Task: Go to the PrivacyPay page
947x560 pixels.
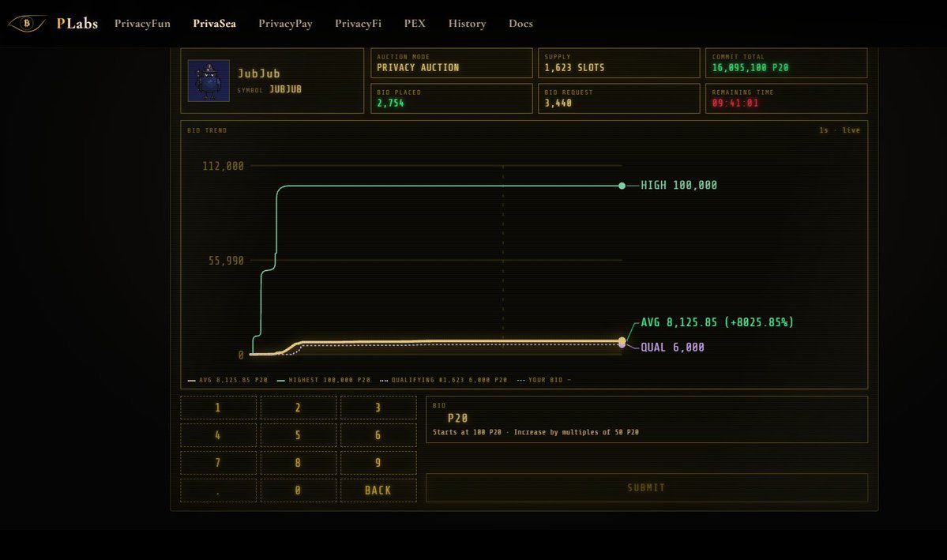Action: coord(286,24)
